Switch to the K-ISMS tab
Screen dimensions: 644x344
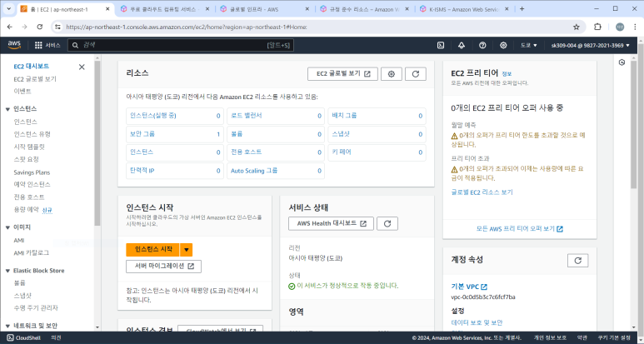[x=463, y=9]
